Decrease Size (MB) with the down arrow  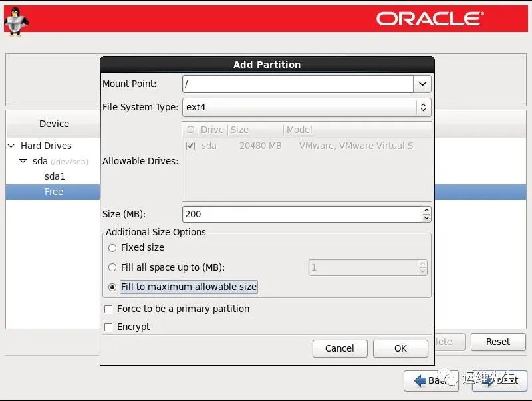(426, 219)
